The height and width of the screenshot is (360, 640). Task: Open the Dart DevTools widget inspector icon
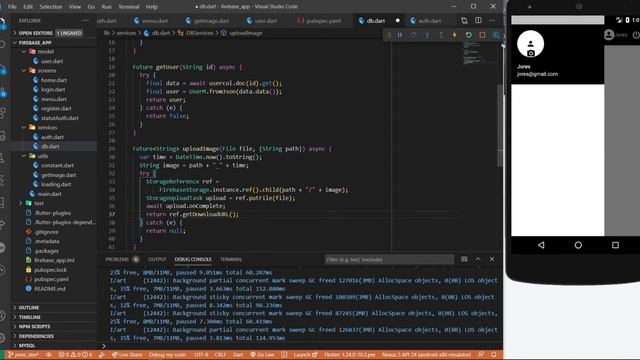pyautogui.click(x=496, y=35)
